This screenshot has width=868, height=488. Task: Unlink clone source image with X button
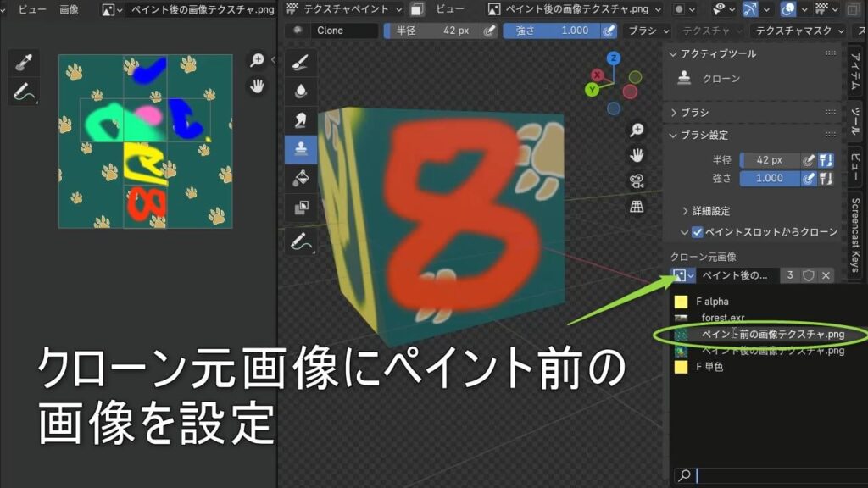(826, 275)
